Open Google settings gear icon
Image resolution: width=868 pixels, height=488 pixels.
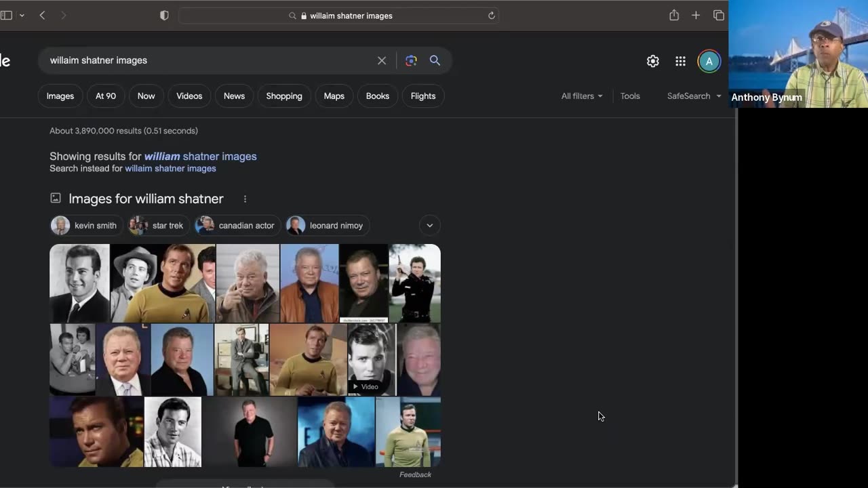click(652, 61)
